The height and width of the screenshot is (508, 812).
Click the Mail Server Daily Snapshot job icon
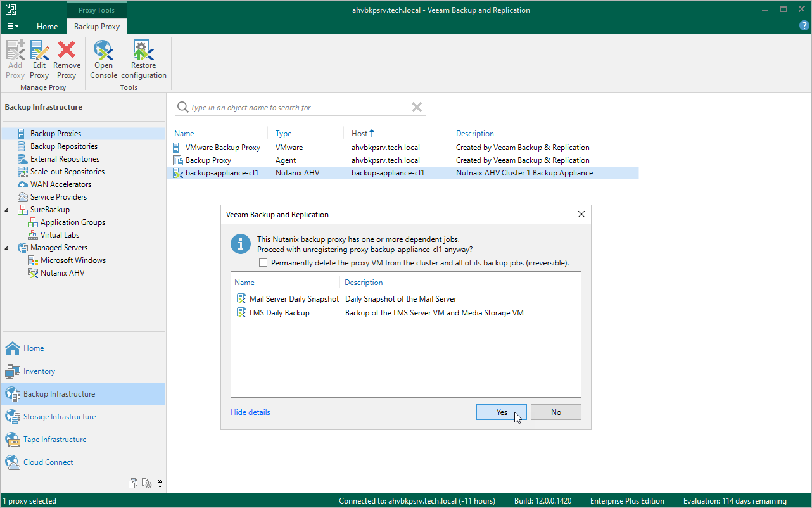pyautogui.click(x=241, y=299)
